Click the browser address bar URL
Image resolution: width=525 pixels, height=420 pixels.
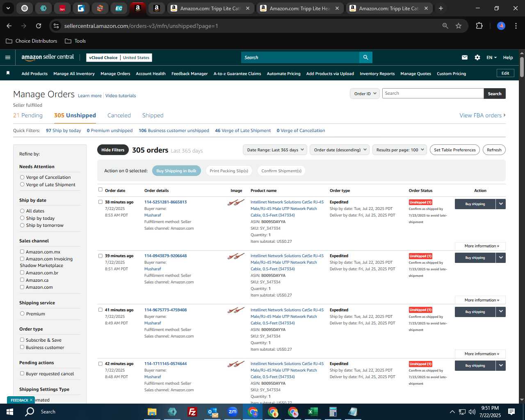[141, 26]
